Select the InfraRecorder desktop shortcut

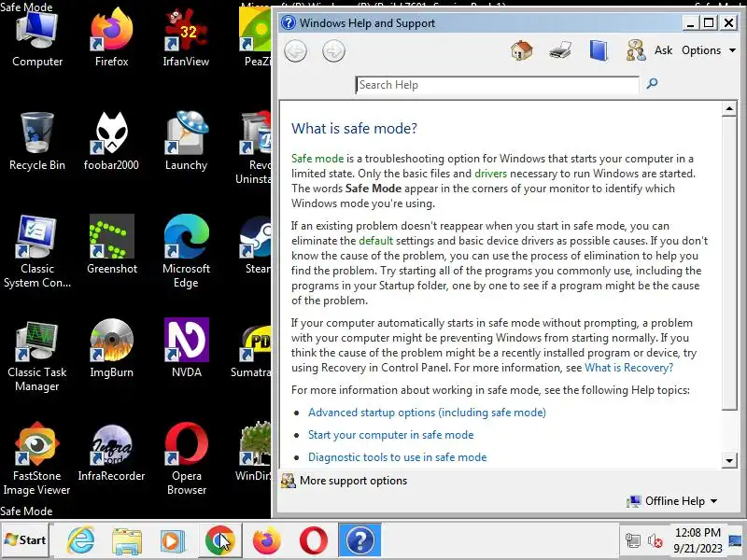pyautogui.click(x=111, y=453)
